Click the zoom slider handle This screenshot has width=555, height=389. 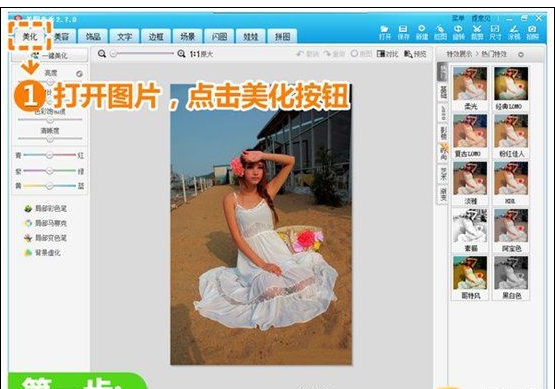pyautogui.click(x=113, y=54)
